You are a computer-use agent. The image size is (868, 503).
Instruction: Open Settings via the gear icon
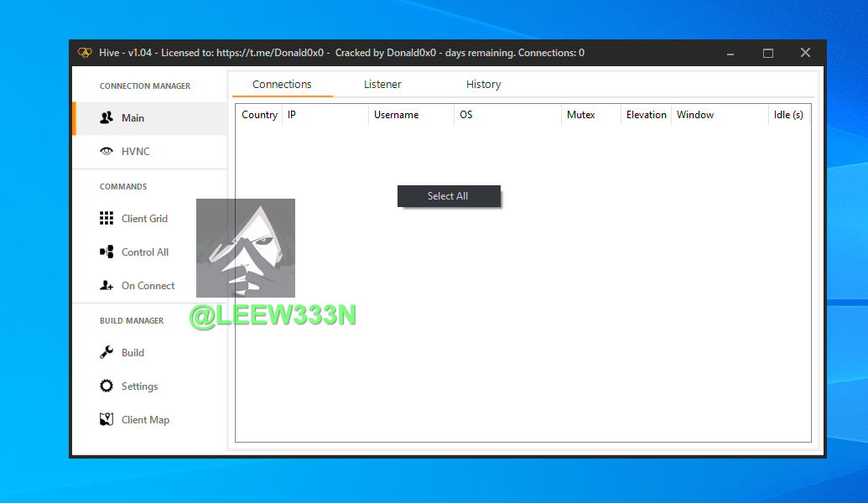click(107, 386)
